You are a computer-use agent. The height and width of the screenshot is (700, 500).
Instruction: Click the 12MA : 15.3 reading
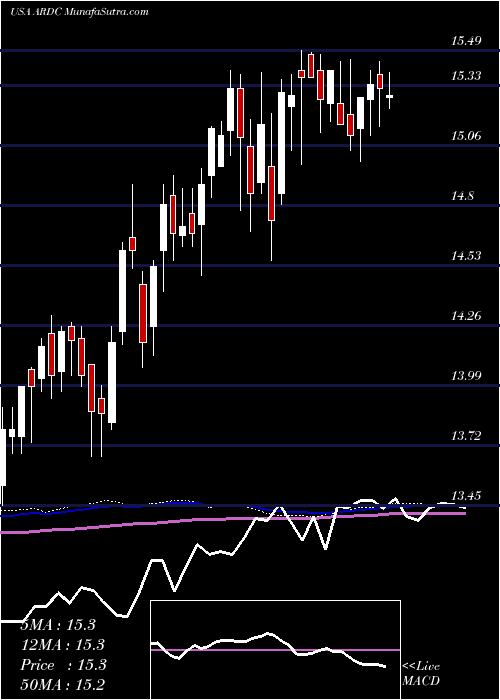pyautogui.click(x=62, y=645)
